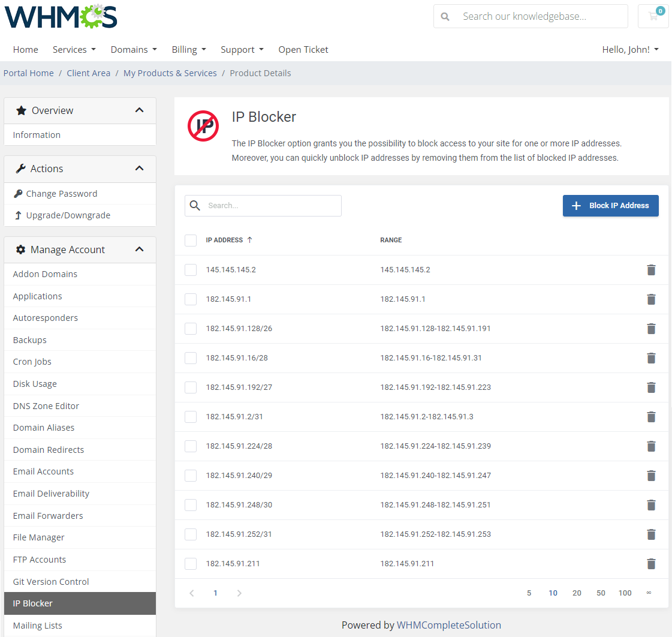This screenshot has width=672, height=637.
Task: Sort by IP Address ascending arrow
Action: click(250, 240)
